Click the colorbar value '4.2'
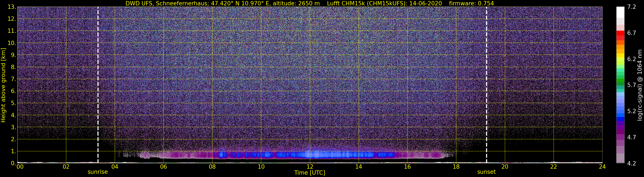644x177 pixels. [632, 163]
